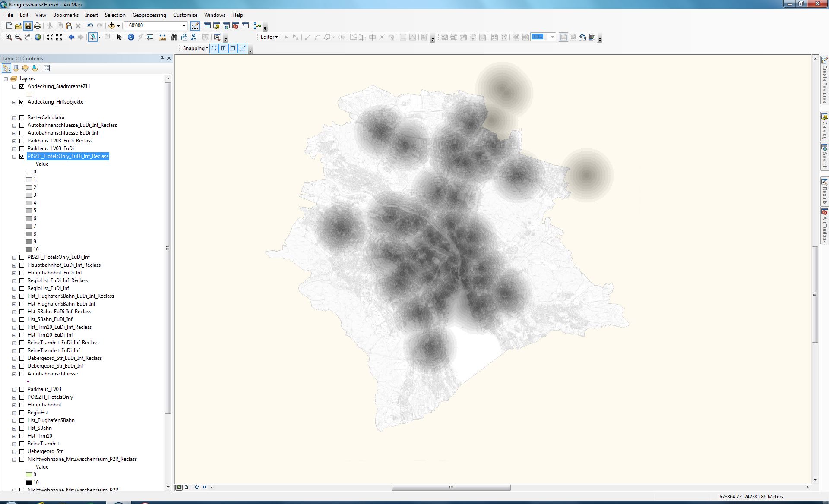Open the Snapping dropdown menu
Viewport: 829px width, 504px height.
point(195,48)
